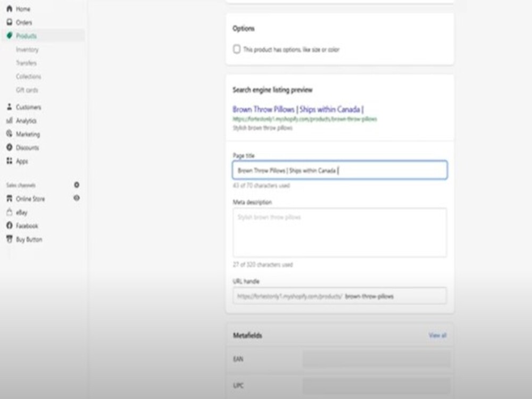
Task: Select Inventory under Products
Action: (28, 49)
